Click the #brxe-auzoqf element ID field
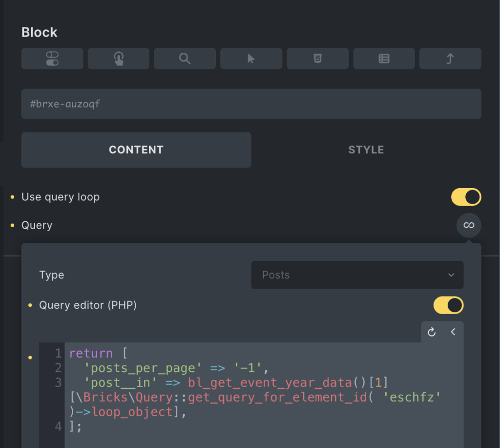 [x=251, y=104]
